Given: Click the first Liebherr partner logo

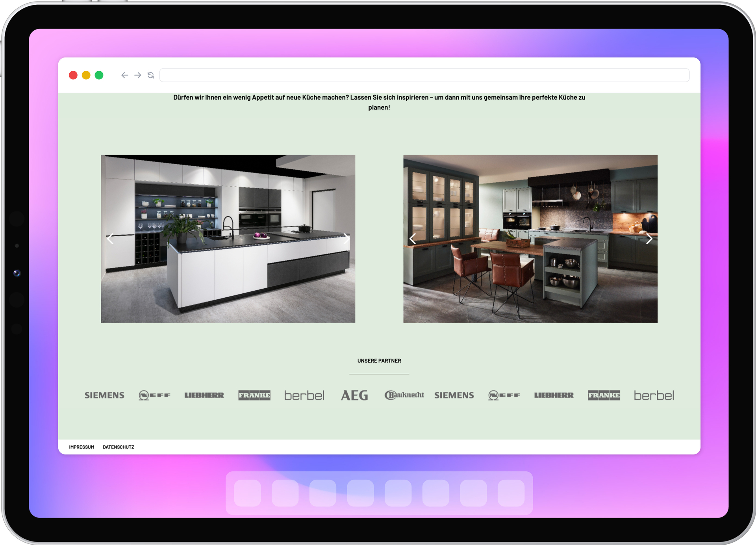Looking at the screenshot, I should [x=204, y=395].
